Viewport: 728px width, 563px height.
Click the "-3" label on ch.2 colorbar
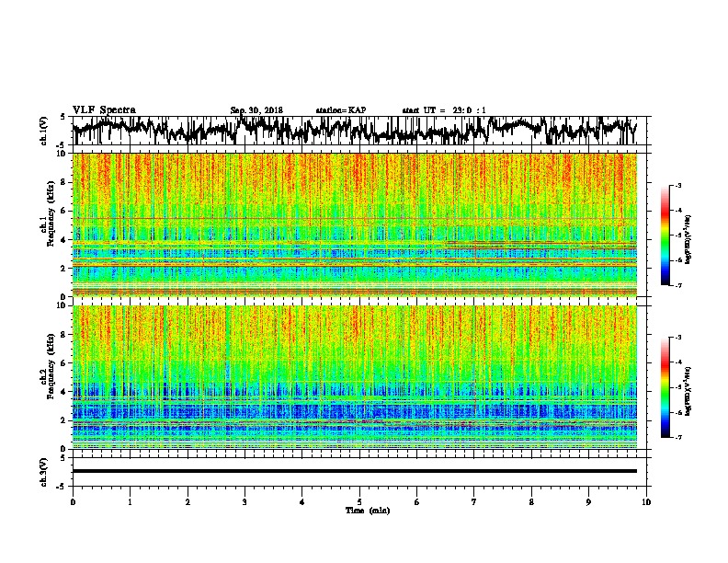678,338
